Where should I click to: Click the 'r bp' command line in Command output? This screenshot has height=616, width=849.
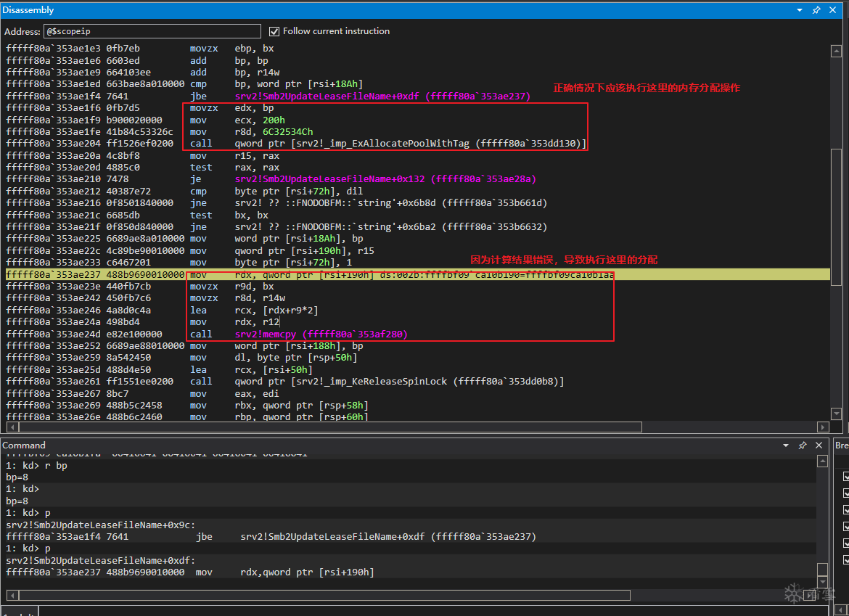36,466
